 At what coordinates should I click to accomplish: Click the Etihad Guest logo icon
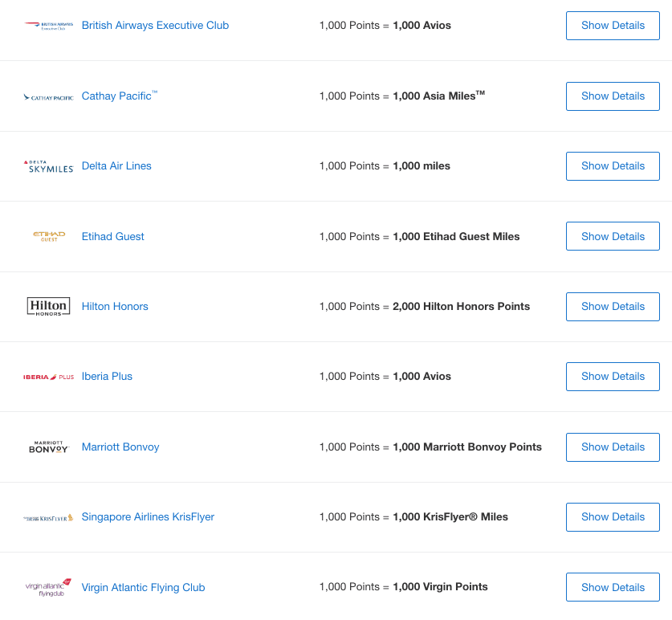pos(47,236)
